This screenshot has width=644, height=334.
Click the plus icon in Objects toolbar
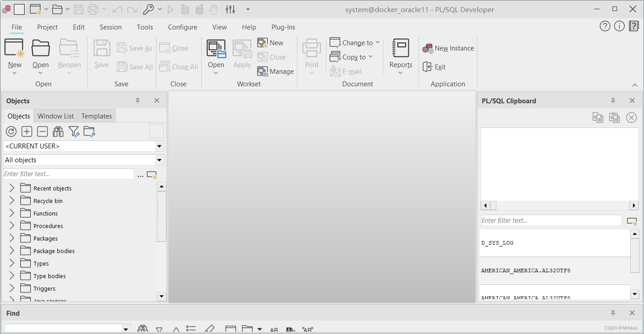[x=27, y=131]
